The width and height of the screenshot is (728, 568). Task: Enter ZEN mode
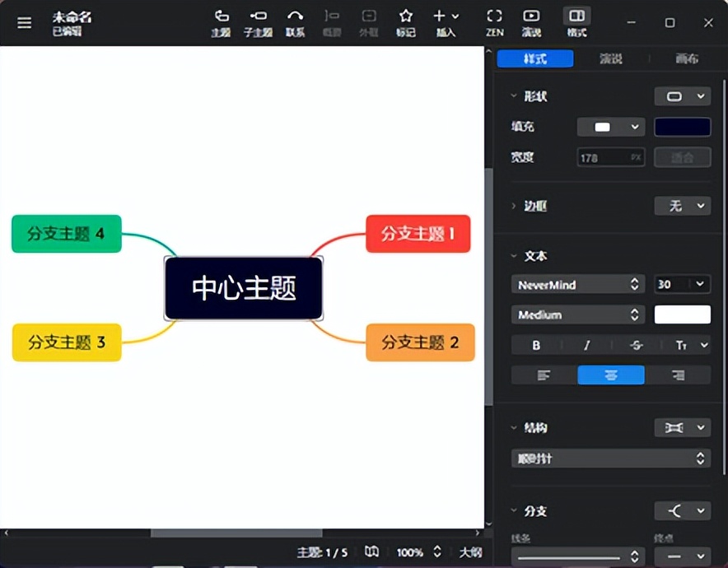pyautogui.click(x=495, y=21)
